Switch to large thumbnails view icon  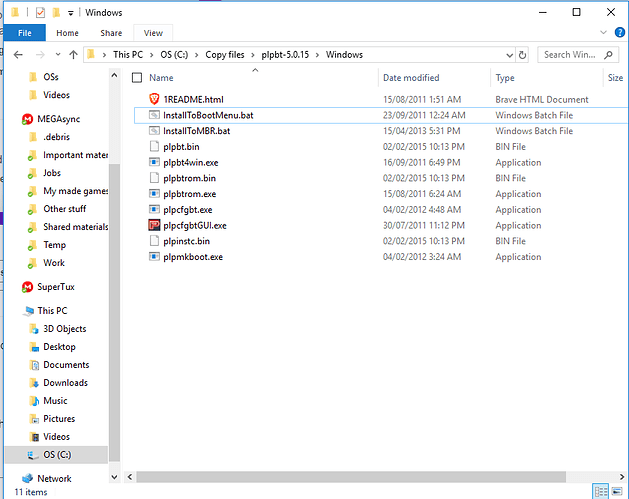(617, 491)
